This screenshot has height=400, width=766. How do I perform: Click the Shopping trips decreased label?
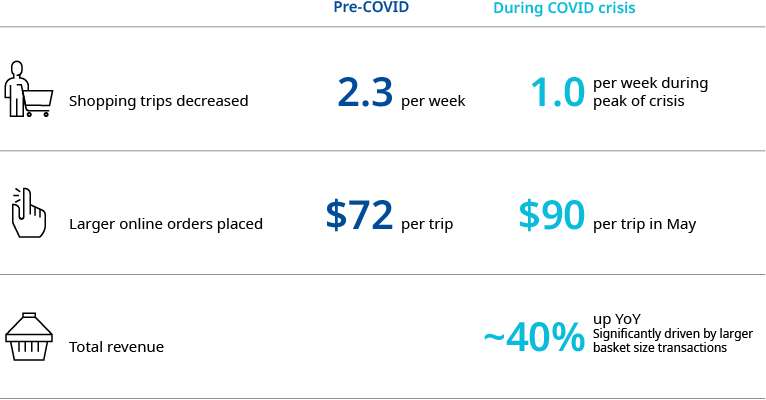[158, 101]
